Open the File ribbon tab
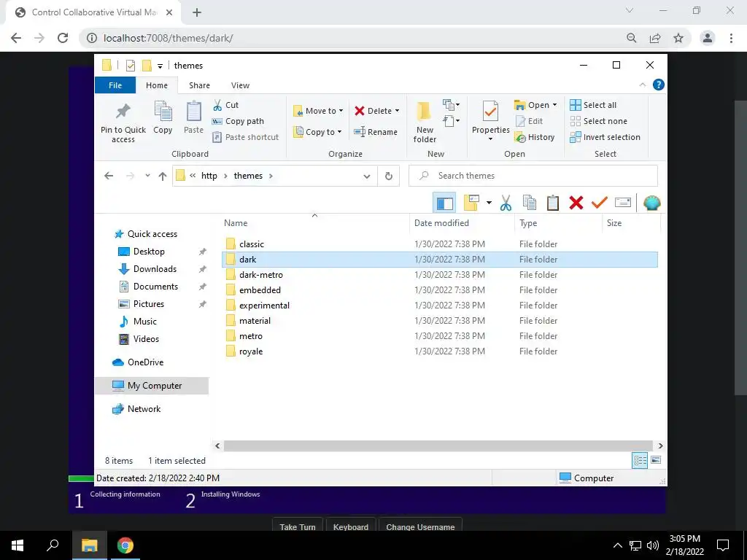 coord(115,85)
